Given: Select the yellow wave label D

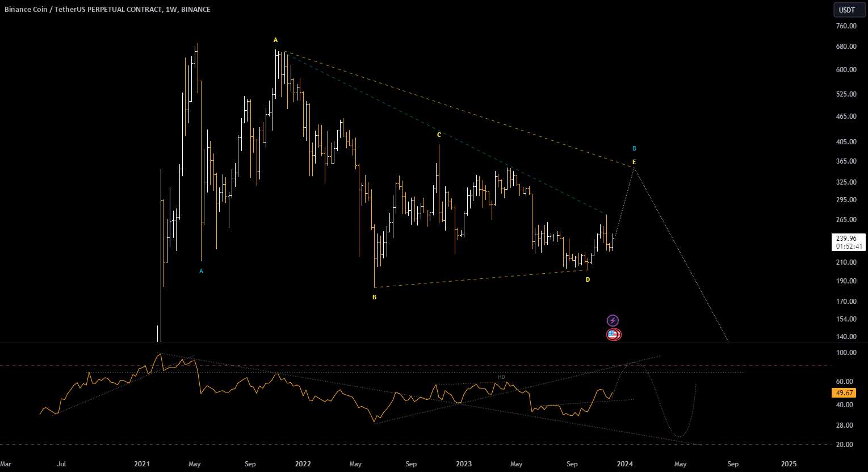Looking at the screenshot, I should (588, 279).
